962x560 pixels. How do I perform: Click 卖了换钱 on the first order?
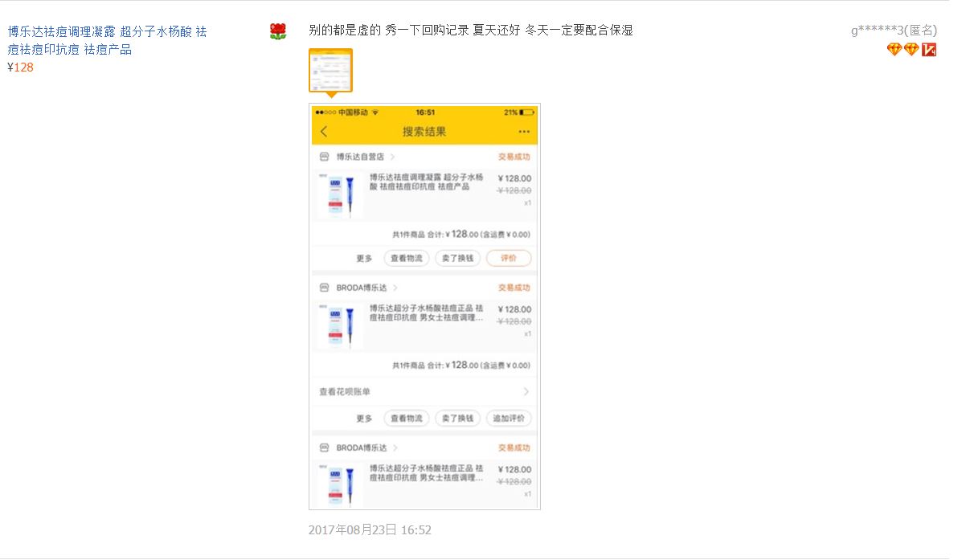click(x=457, y=258)
